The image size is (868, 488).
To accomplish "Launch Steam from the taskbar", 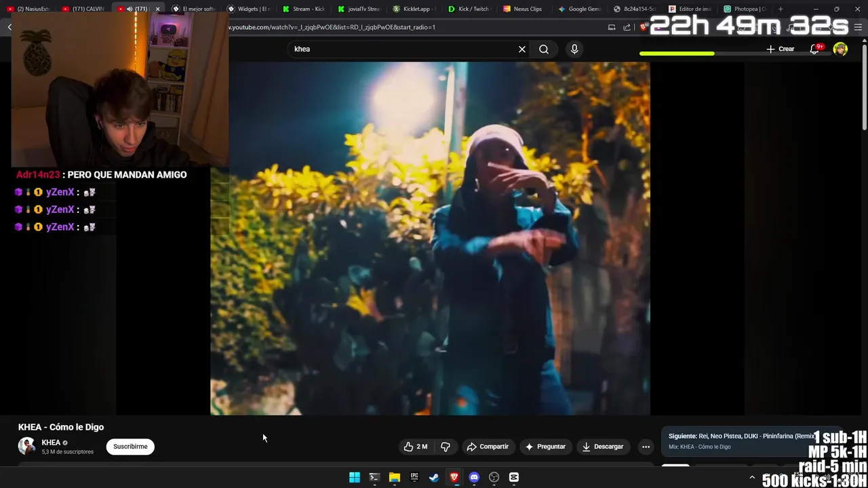I will click(x=434, y=477).
